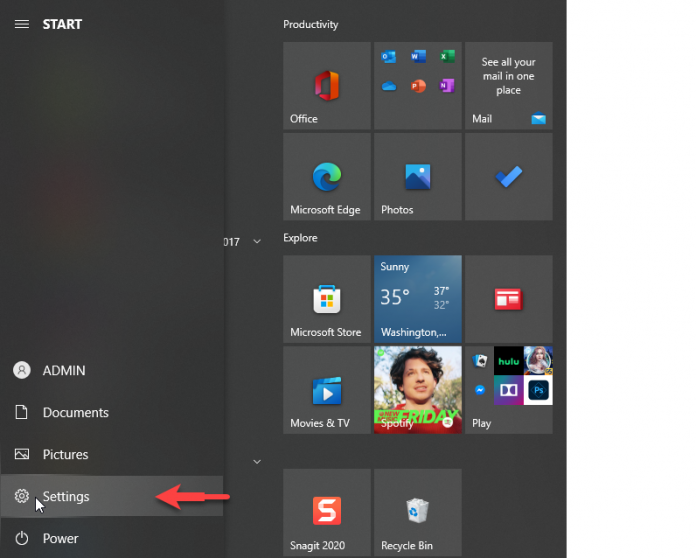This screenshot has height=558, width=696.
Task: Open the Office tile
Action: 327,86
